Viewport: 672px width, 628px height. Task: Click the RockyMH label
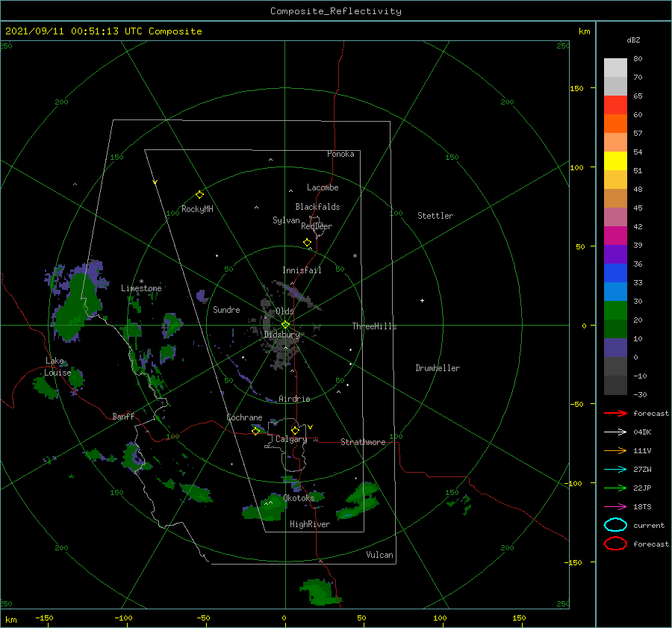coord(197,209)
